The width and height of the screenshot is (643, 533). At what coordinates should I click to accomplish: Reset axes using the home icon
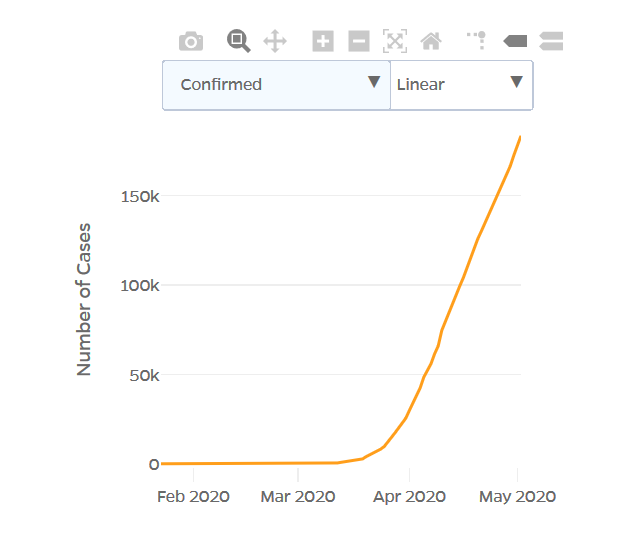pos(431,41)
